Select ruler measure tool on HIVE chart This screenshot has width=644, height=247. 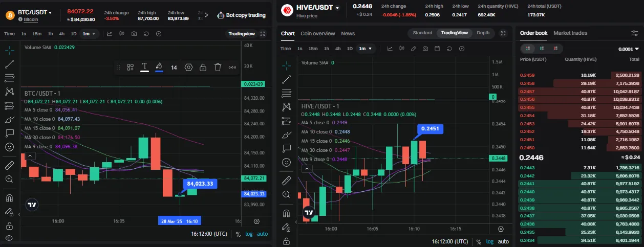(x=286, y=181)
